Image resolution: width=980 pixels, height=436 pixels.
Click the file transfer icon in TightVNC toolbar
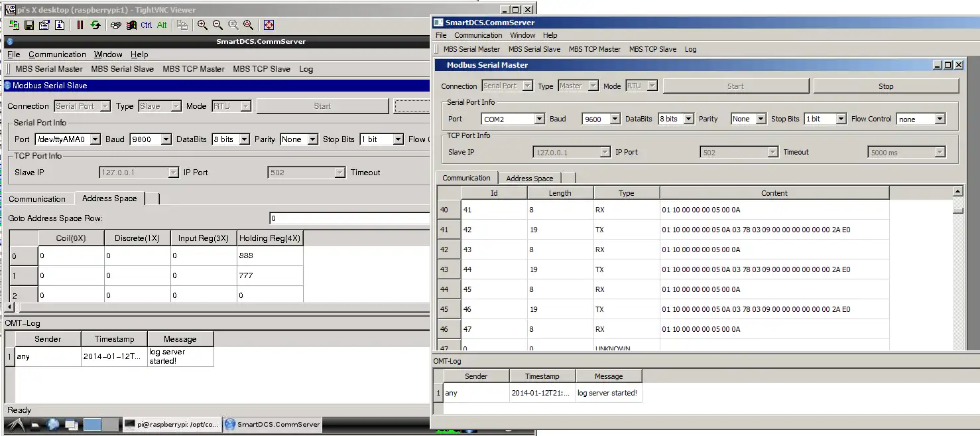point(182,25)
